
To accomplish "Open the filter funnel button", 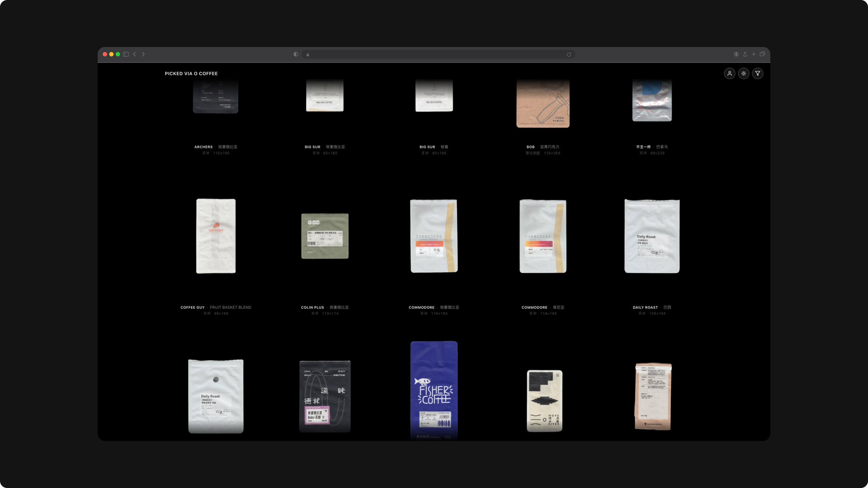I will pyautogui.click(x=758, y=73).
